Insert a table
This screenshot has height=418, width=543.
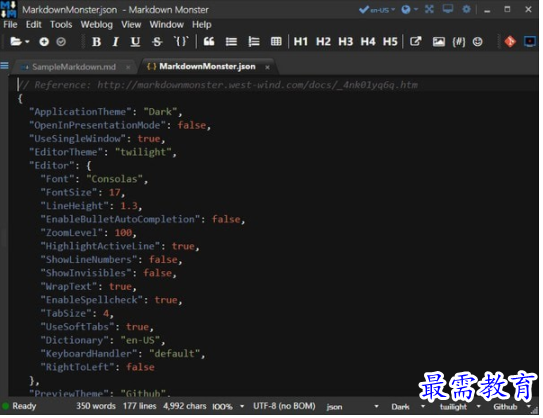(x=276, y=42)
